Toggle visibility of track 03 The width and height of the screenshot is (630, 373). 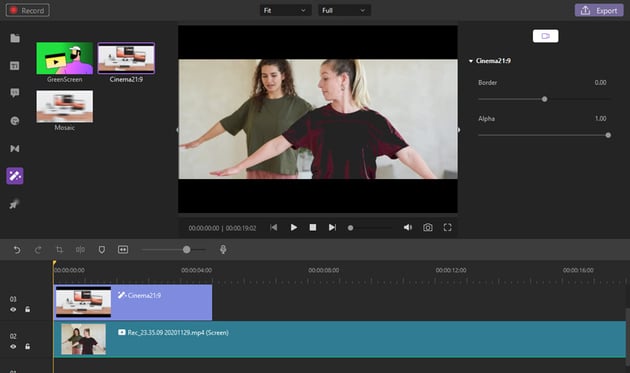click(x=13, y=309)
